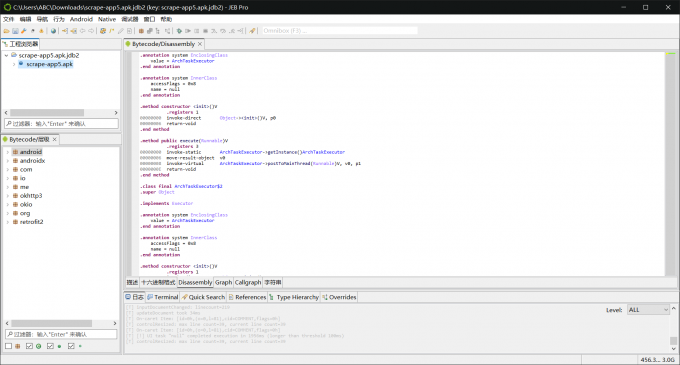Click the project explorer horizontal scrollbar
The width and height of the screenshot is (680, 365).
click(47, 112)
